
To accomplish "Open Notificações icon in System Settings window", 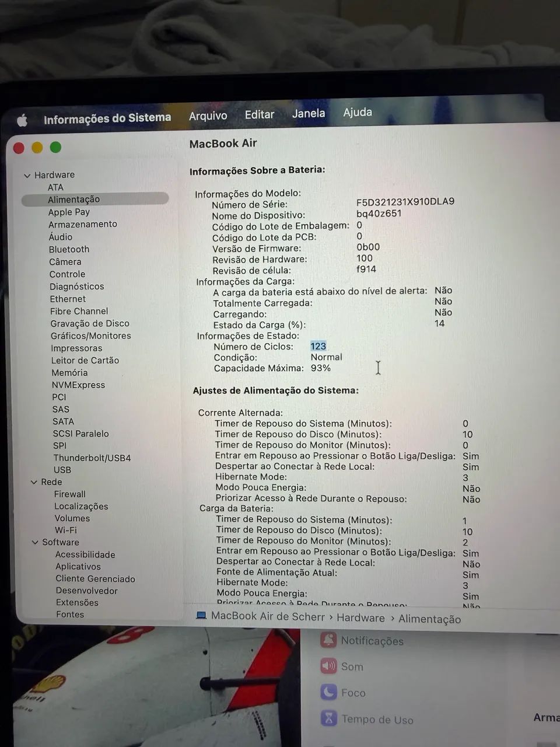I will coord(328,640).
